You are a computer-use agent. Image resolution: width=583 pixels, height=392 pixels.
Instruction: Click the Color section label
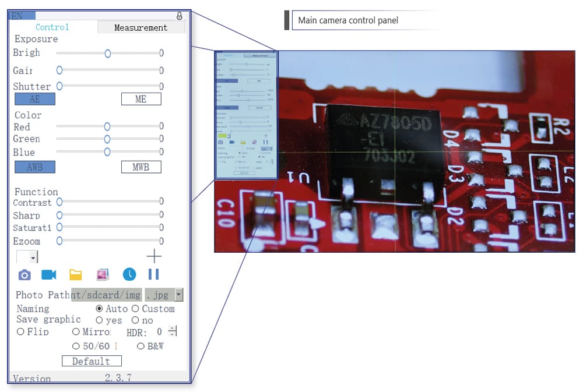point(28,115)
